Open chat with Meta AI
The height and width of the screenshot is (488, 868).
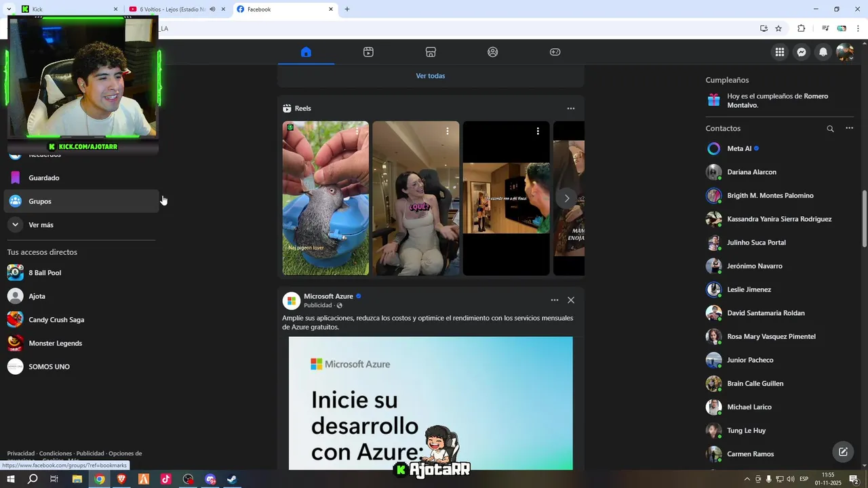780,148
